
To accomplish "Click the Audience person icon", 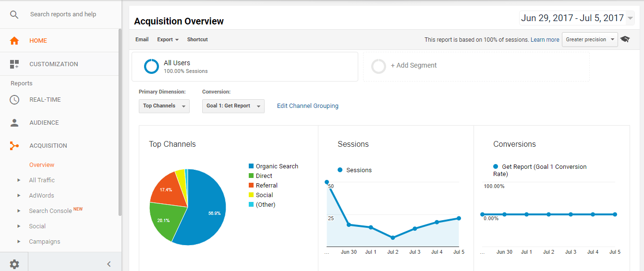I will pos(14,123).
